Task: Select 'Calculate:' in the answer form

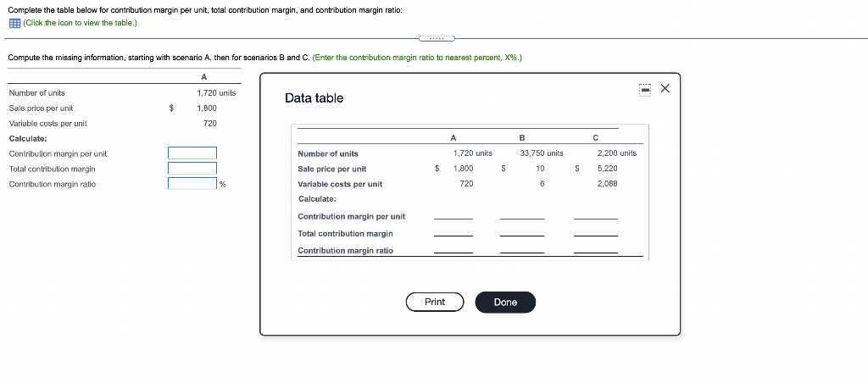Action: point(28,138)
